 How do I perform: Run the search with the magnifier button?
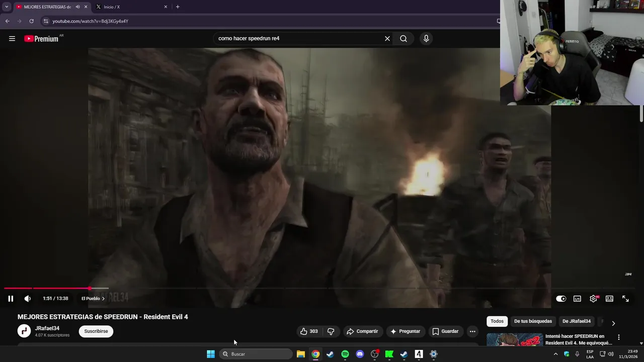pos(404,39)
